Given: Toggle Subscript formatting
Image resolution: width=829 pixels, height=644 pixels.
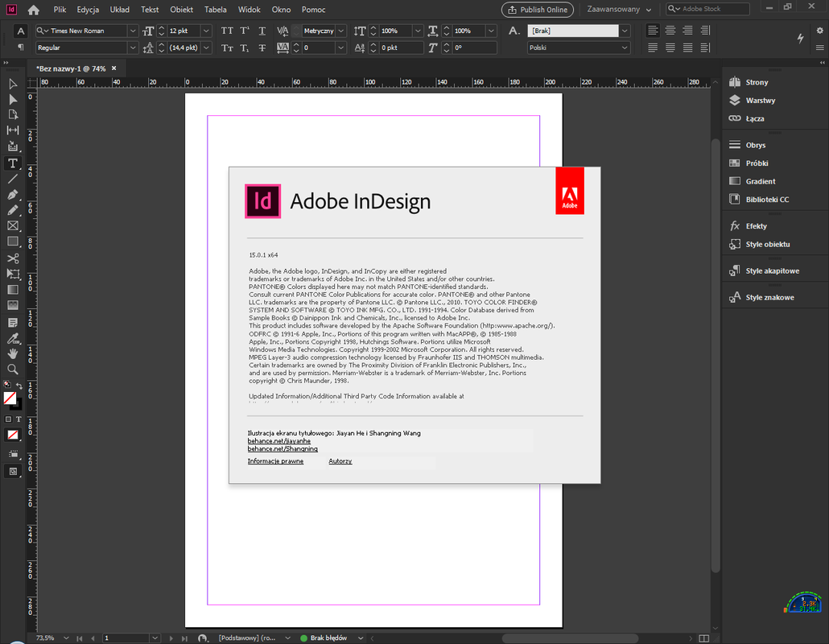Looking at the screenshot, I should (x=244, y=47).
